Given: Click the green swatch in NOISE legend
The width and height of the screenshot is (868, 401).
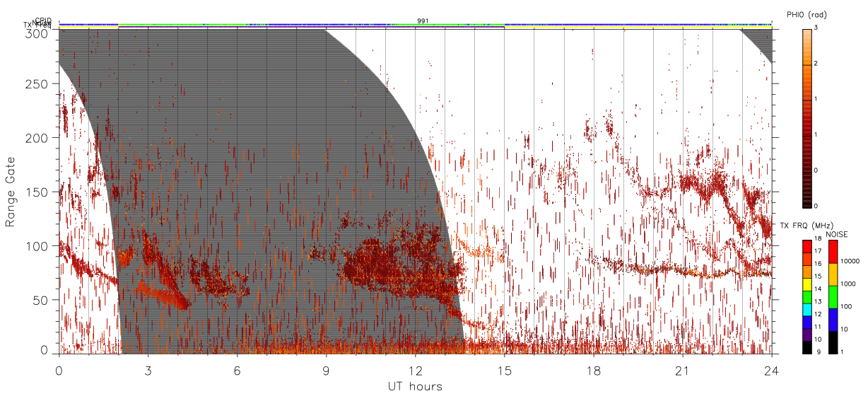Looking at the screenshot, I should click(x=833, y=297).
